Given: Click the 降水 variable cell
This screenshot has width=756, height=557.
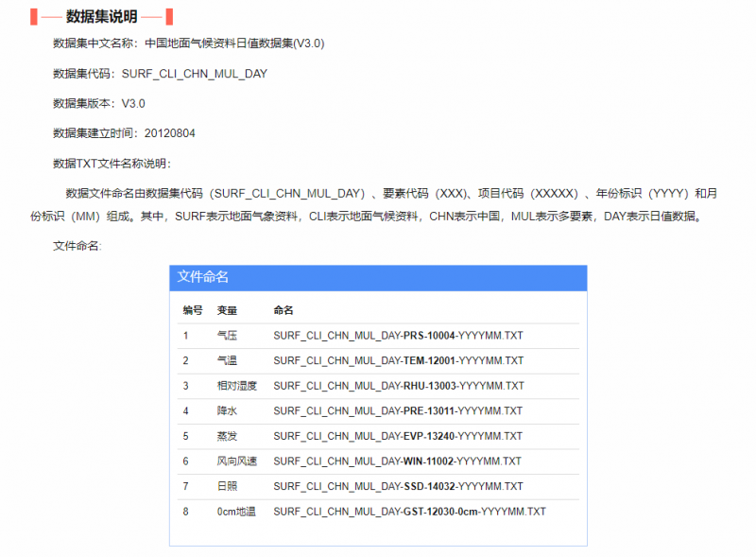Looking at the screenshot, I should (227, 410).
